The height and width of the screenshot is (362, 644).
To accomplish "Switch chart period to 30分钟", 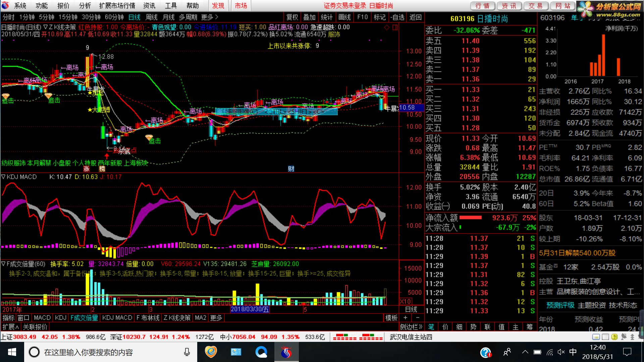I will (x=91, y=17).
